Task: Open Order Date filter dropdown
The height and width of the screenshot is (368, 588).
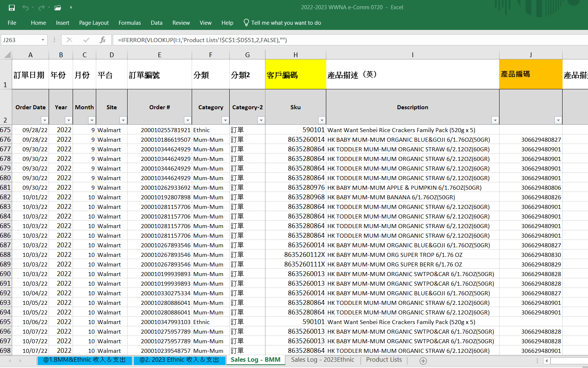Action: click(x=45, y=120)
